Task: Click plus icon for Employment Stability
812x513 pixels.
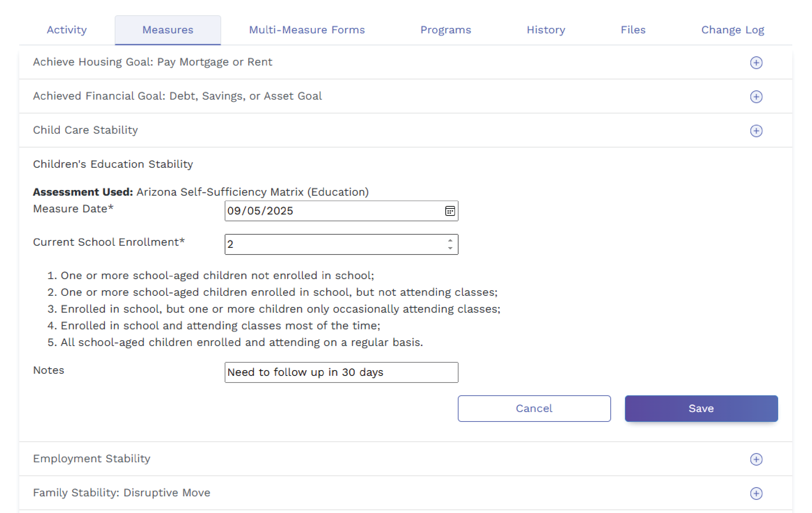Action: pyautogui.click(x=756, y=459)
